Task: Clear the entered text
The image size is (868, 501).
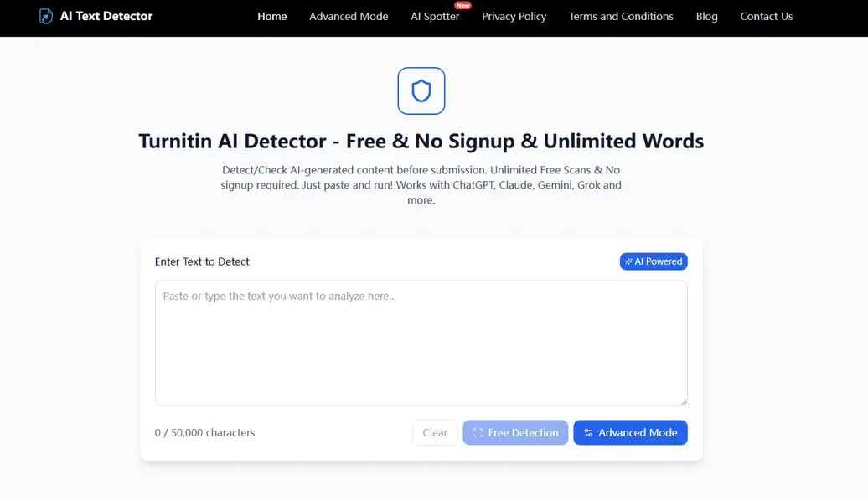Action: (435, 432)
